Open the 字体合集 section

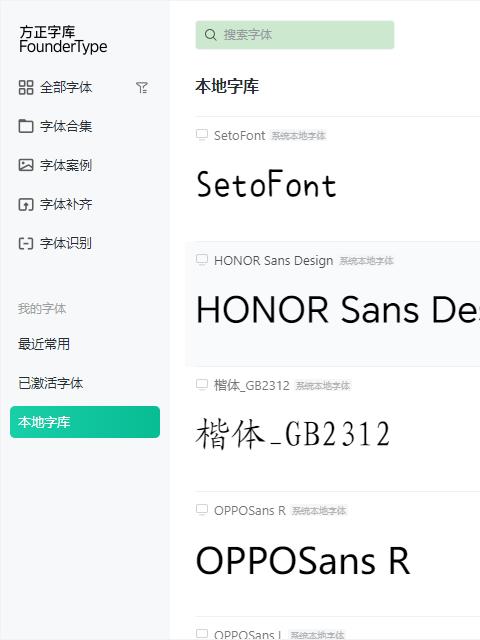(66, 126)
